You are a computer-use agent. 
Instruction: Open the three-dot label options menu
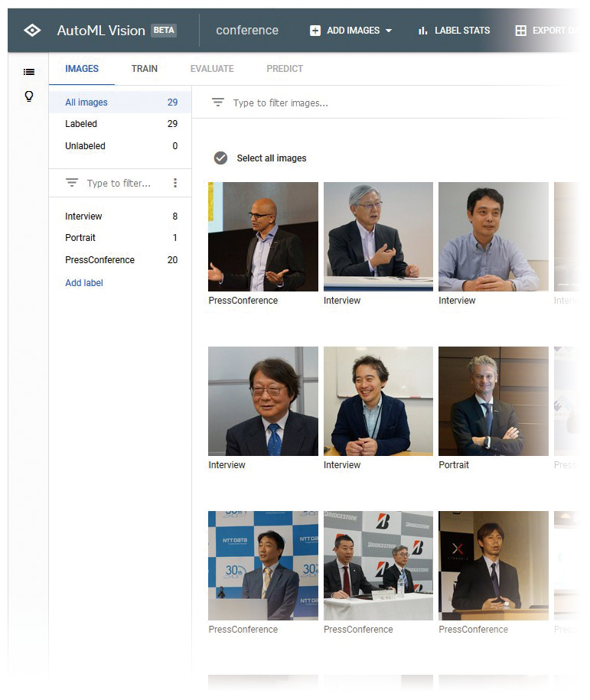(175, 183)
